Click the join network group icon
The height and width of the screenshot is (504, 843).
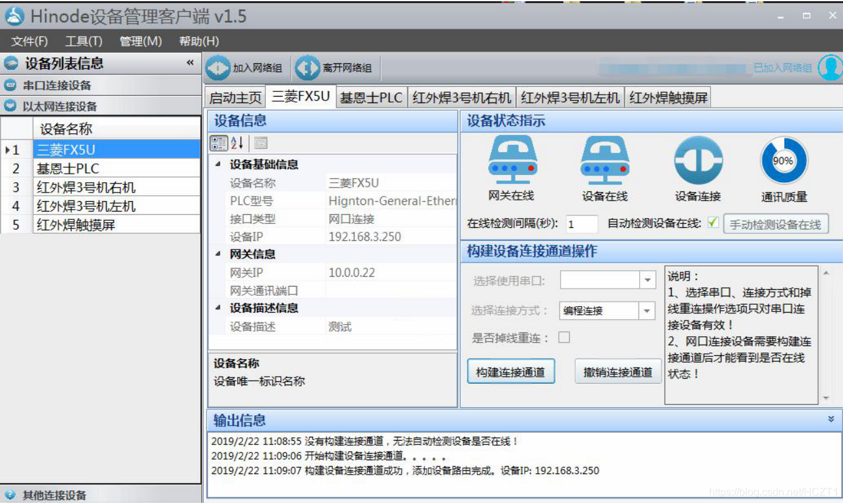[218, 68]
